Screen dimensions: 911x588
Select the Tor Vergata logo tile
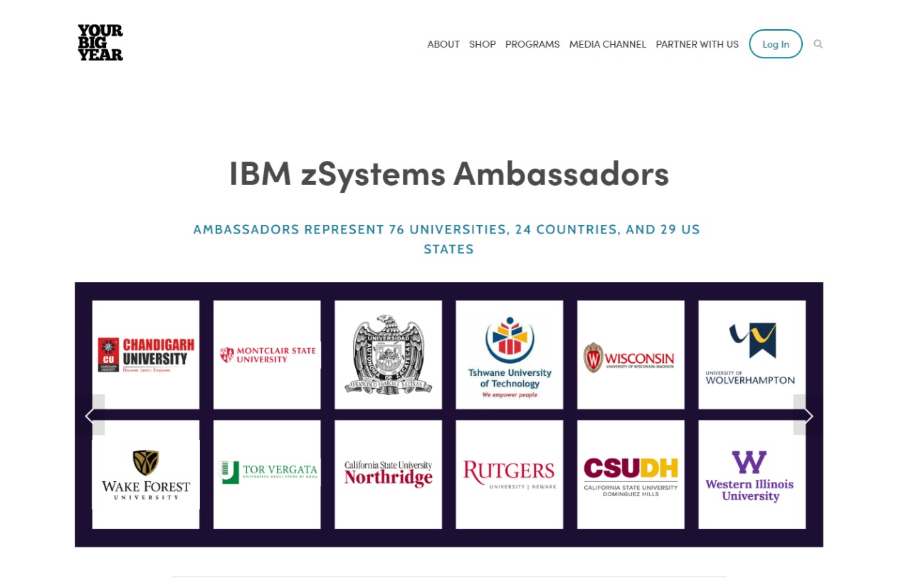pos(267,474)
